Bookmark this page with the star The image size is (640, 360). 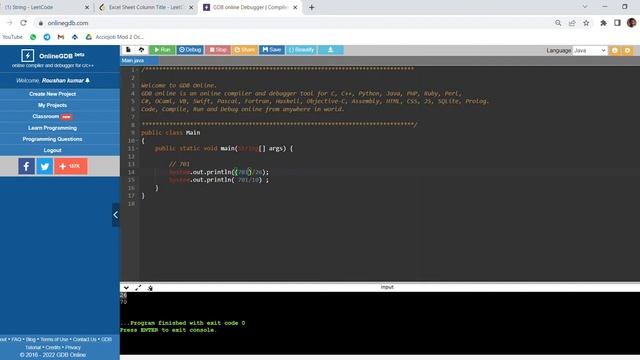tap(586, 23)
